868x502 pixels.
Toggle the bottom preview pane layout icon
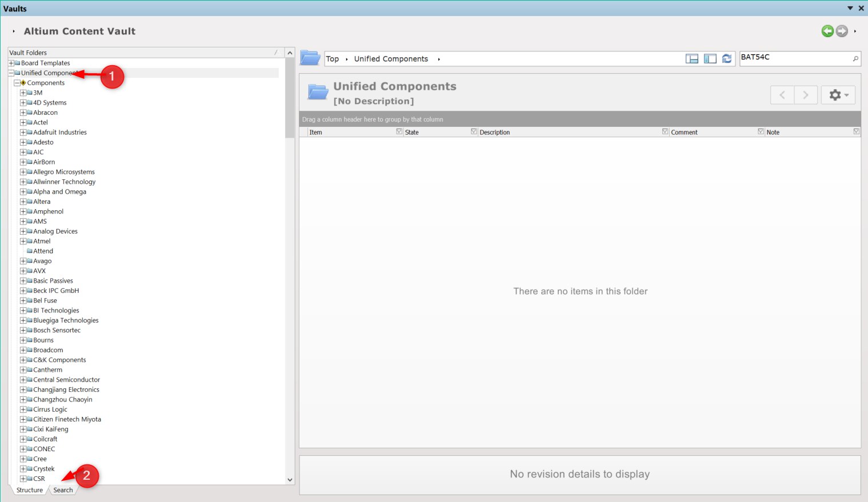pyautogui.click(x=692, y=59)
